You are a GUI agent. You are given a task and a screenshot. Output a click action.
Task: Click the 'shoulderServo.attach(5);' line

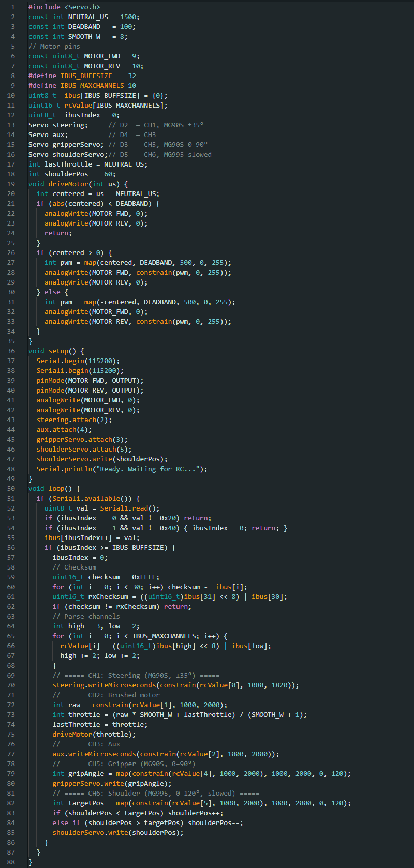coord(84,450)
